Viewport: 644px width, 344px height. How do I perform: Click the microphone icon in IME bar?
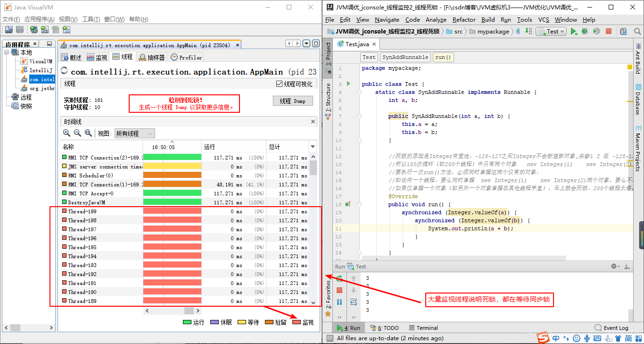587,338
